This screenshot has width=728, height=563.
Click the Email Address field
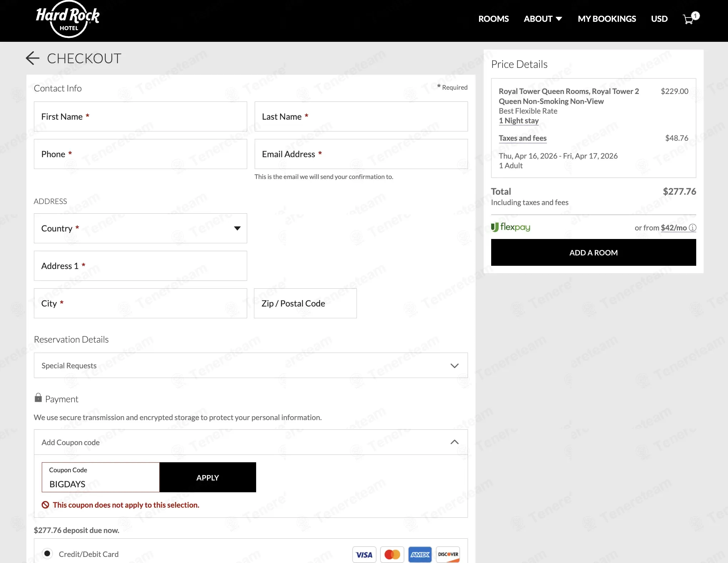(x=361, y=154)
